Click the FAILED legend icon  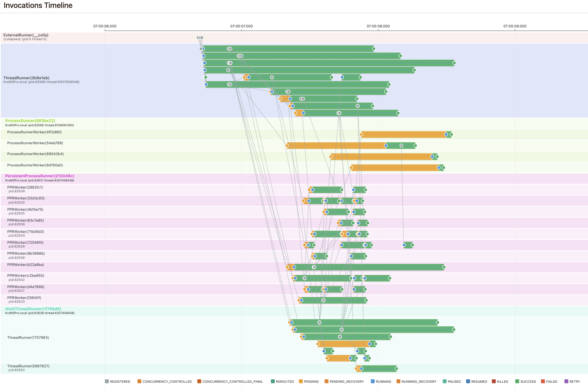point(543,382)
